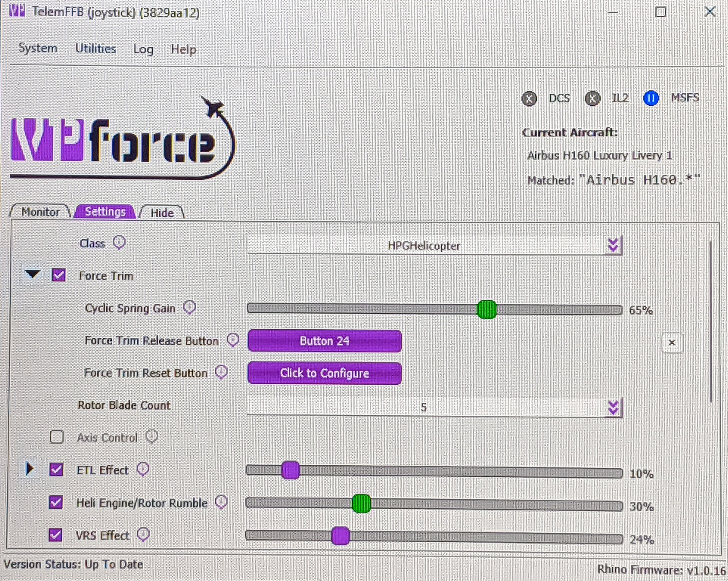This screenshot has width=728, height=581.
Task: Click the blue MSFS status indicator
Action: click(x=651, y=98)
